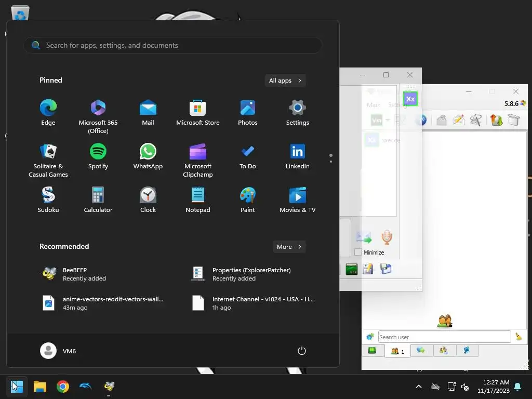Image resolution: width=532 pixels, height=399 pixels.
Task: Launch Solitaire & Casual Games
Action: coord(48,161)
